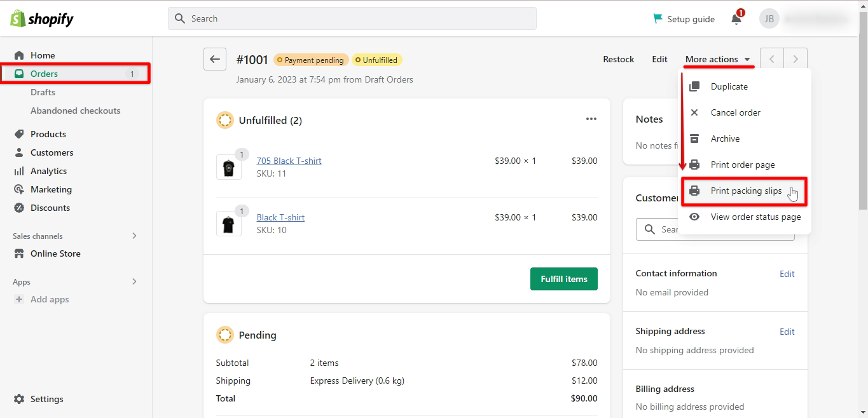Click the Setup guide flag icon
This screenshot has width=868, height=418.
pyautogui.click(x=658, y=18)
